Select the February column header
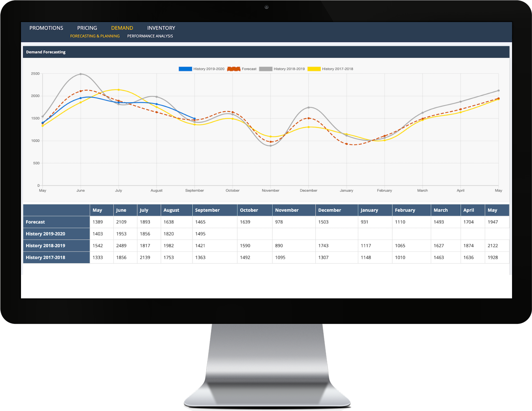 pos(411,210)
